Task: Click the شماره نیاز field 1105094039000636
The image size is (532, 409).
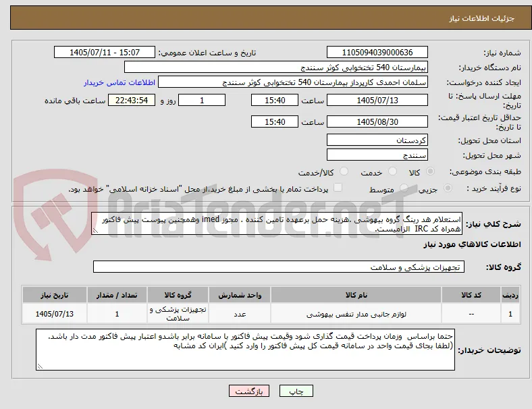Action: point(377,52)
